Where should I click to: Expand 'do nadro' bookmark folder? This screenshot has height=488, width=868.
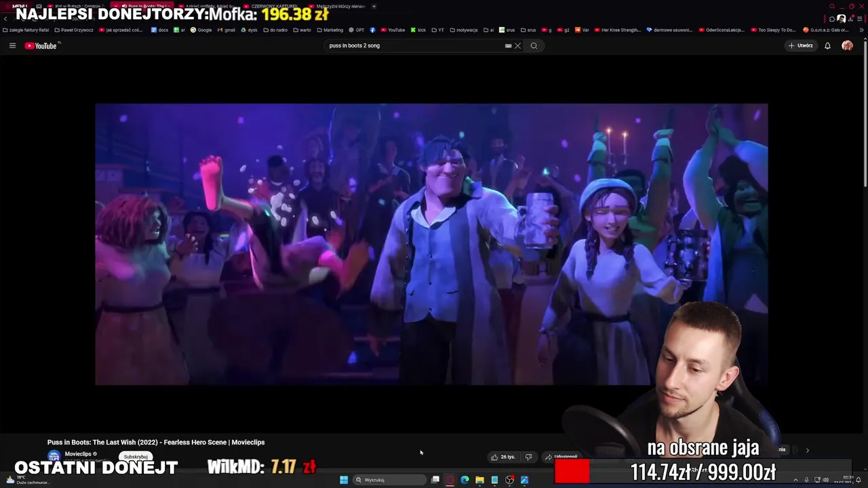[x=275, y=30]
